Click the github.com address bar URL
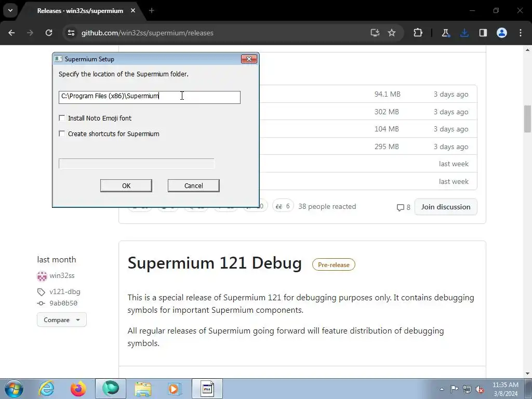 (147, 33)
